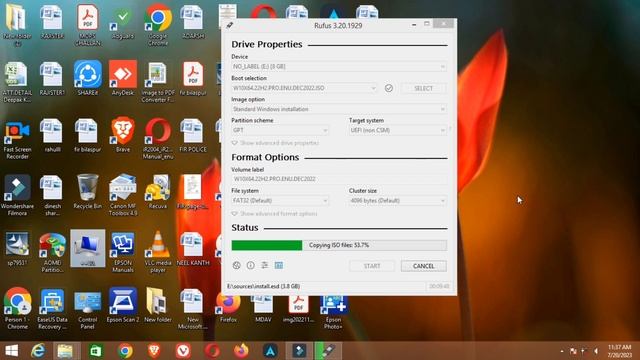Open the Cluster size dropdown

click(x=398, y=200)
